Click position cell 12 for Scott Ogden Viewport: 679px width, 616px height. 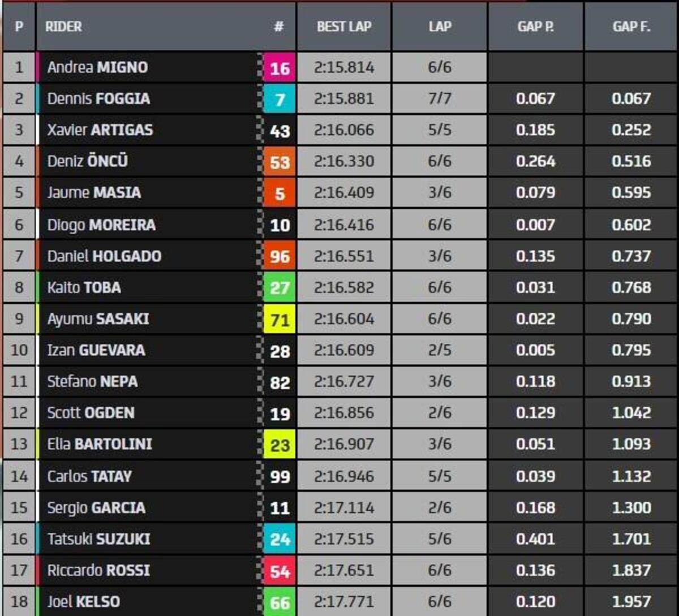[x=19, y=413]
